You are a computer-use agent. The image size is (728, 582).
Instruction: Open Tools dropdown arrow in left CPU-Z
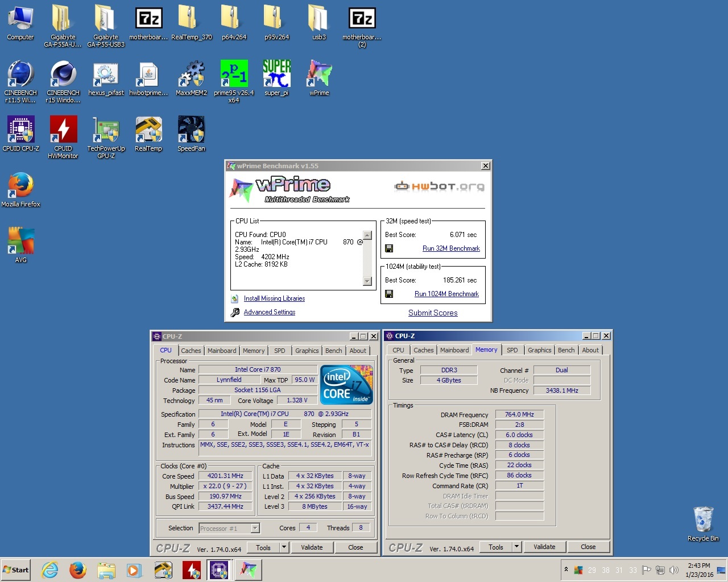click(x=284, y=547)
